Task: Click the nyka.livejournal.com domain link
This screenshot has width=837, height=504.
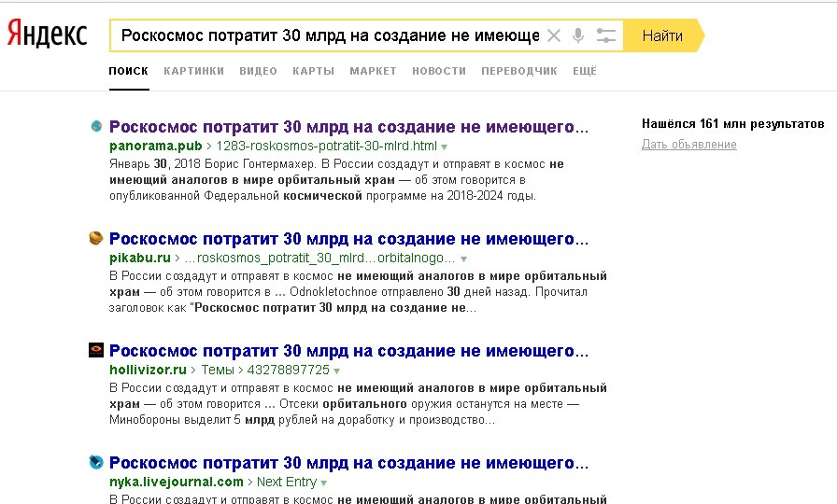Action: coord(177,482)
